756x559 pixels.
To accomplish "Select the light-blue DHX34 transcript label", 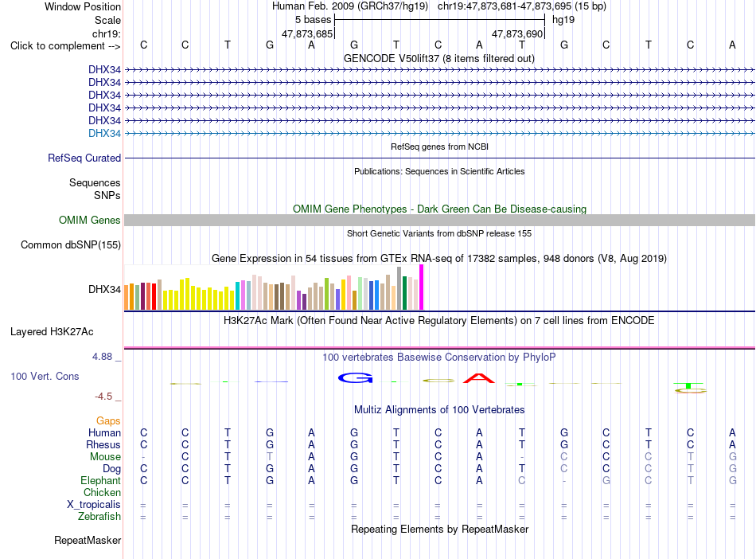I will [x=104, y=133].
